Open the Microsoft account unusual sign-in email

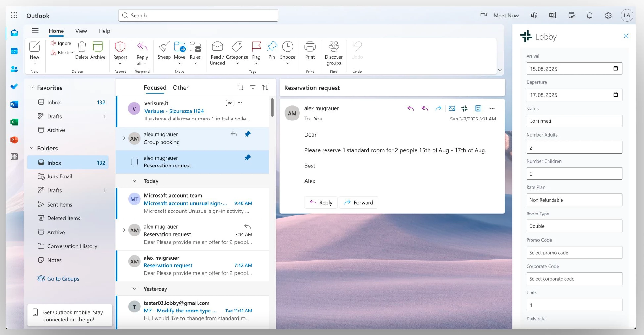pos(193,203)
